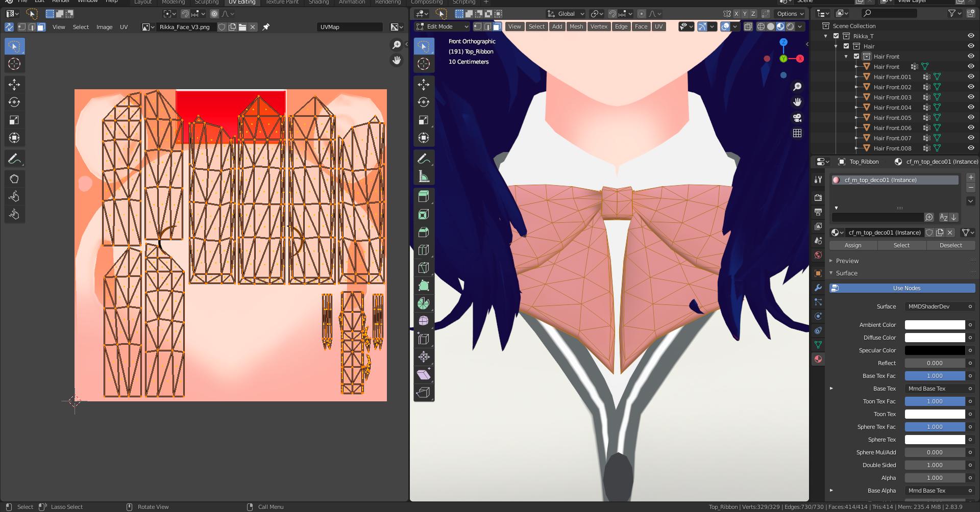Toggle X mirror option in viewport header

tap(736, 14)
